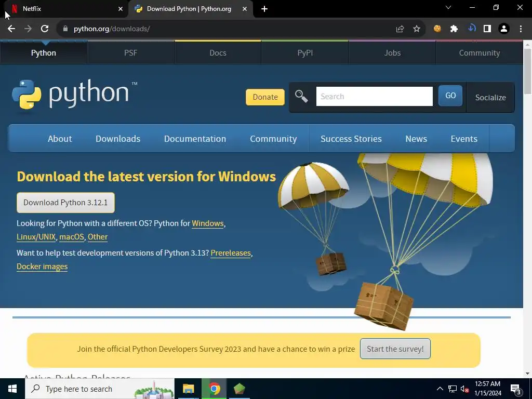532x399 pixels.
Task: Open the notification center icon
Action: (516, 389)
